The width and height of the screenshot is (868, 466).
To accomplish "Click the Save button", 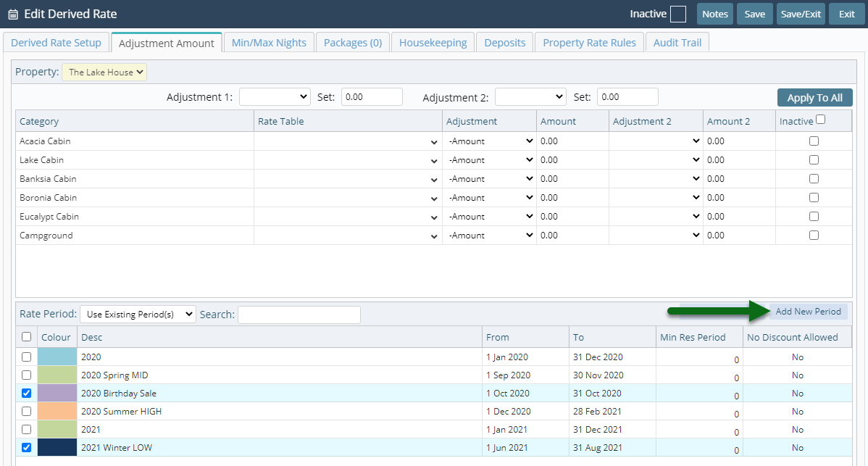I will coord(754,14).
